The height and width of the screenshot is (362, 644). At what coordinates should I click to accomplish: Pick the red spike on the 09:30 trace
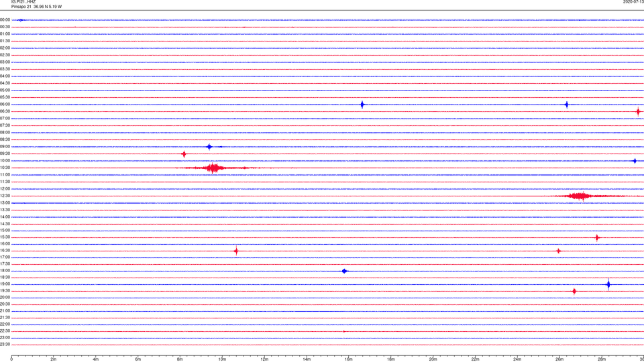click(x=184, y=154)
